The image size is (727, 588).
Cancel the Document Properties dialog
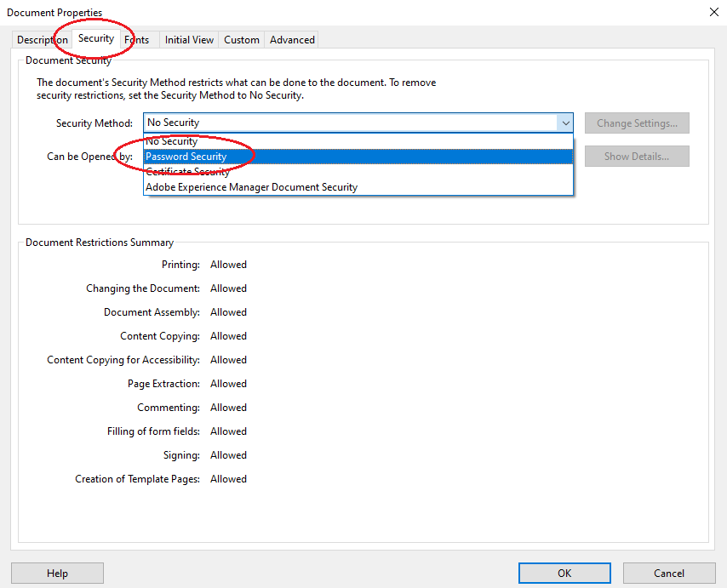point(669,574)
